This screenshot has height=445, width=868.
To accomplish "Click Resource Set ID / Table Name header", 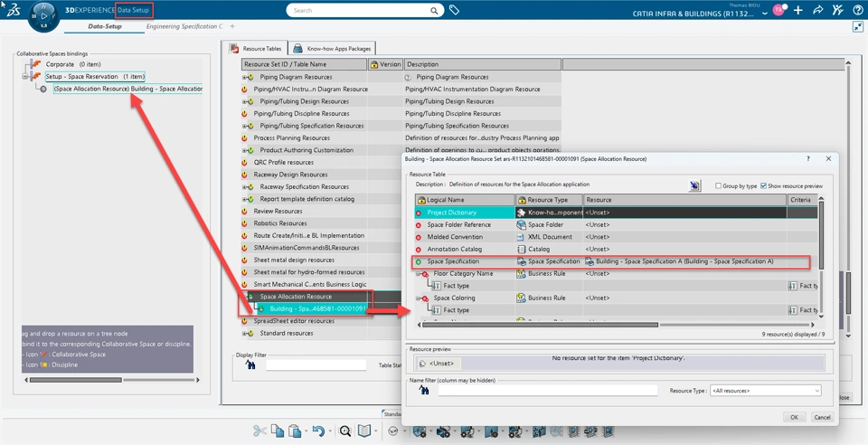I will coord(304,65).
